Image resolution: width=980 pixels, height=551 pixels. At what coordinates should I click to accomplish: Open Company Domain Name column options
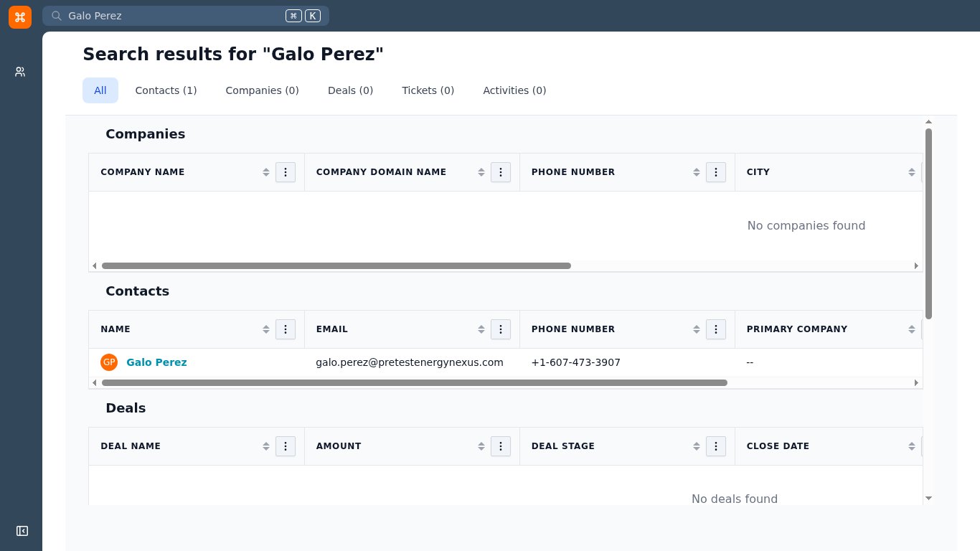(x=501, y=172)
